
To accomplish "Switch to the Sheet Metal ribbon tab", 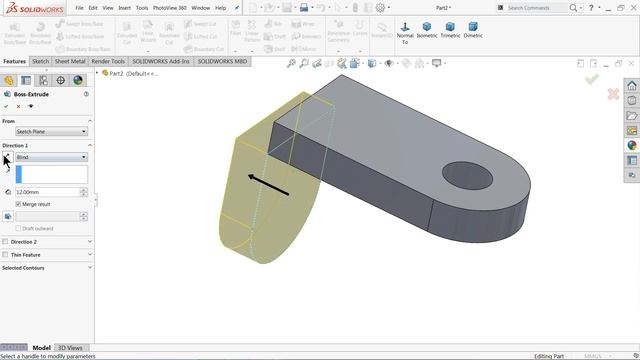I will [70, 61].
